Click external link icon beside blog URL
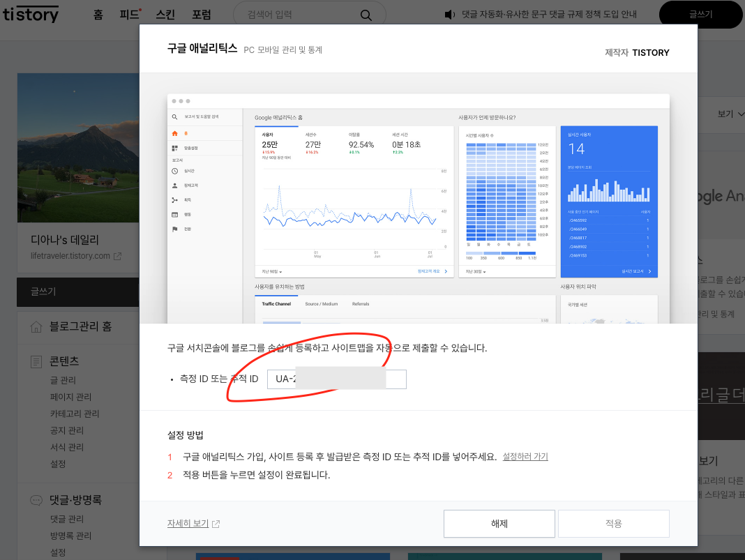The width and height of the screenshot is (745, 560). point(117,257)
